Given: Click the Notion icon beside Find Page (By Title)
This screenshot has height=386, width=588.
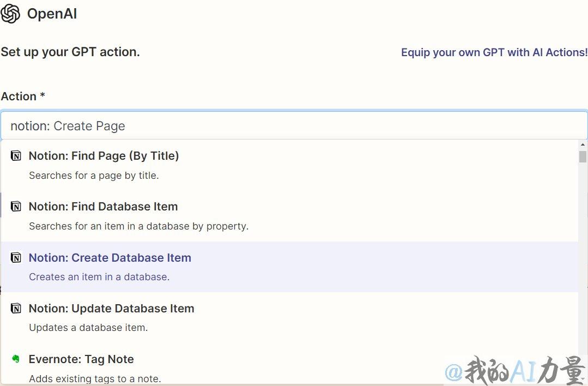Looking at the screenshot, I should pos(16,156).
